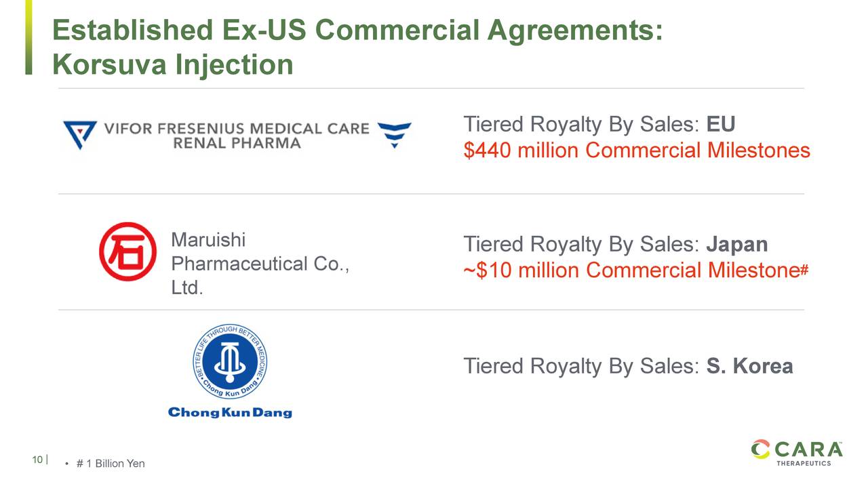
Task: Click the slide page number 10
Action: (x=37, y=460)
